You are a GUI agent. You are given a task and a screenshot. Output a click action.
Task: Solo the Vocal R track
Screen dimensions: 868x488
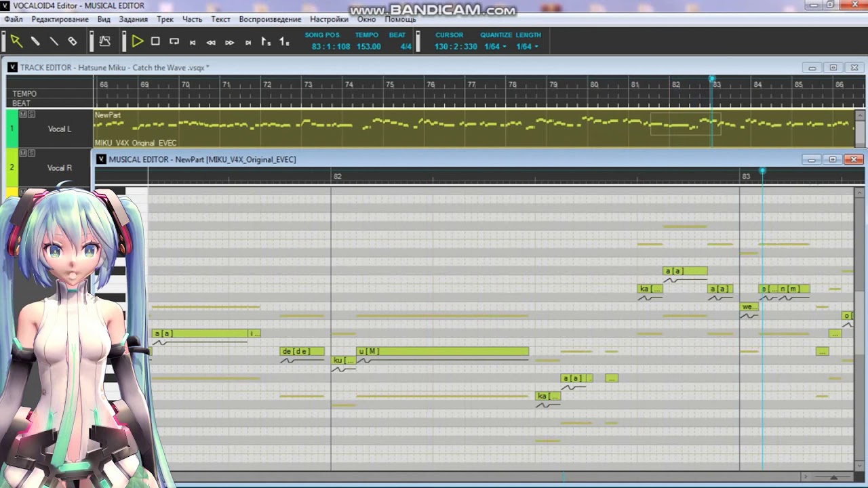pyautogui.click(x=31, y=153)
